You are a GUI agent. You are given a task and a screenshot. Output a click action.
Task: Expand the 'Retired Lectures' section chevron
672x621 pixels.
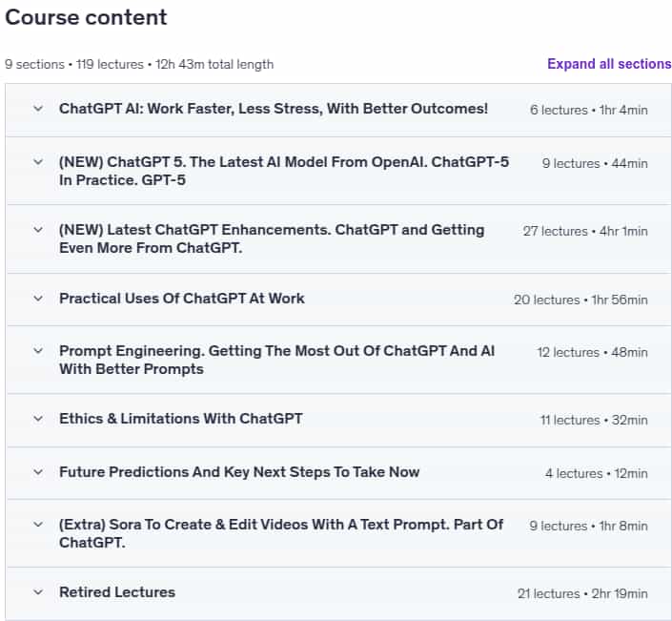coord(38,592)
